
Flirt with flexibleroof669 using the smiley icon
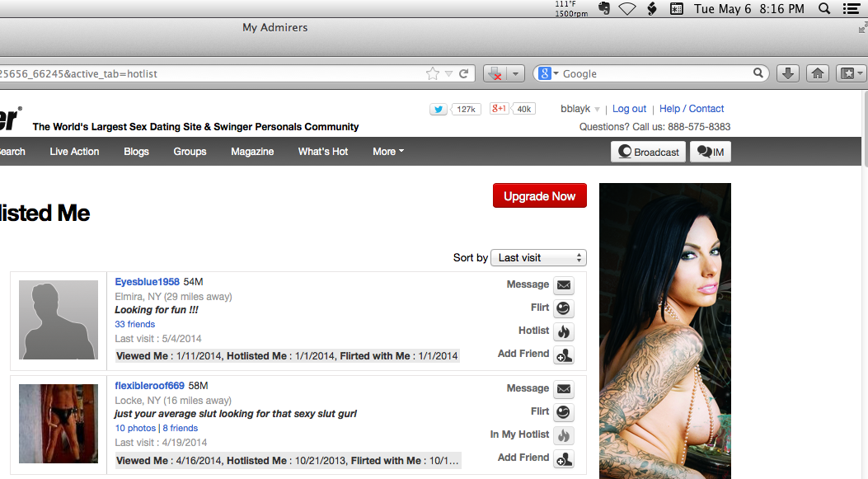[x=564, y=411]
